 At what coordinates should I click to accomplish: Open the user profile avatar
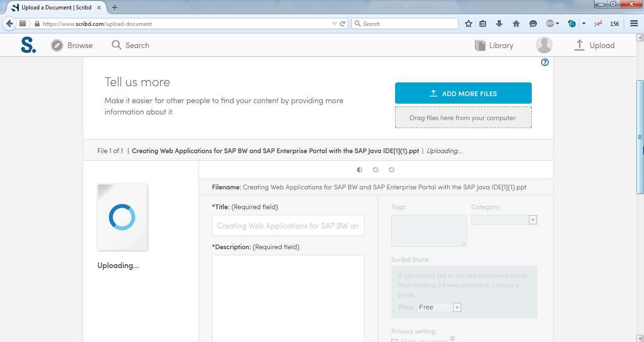544,45
